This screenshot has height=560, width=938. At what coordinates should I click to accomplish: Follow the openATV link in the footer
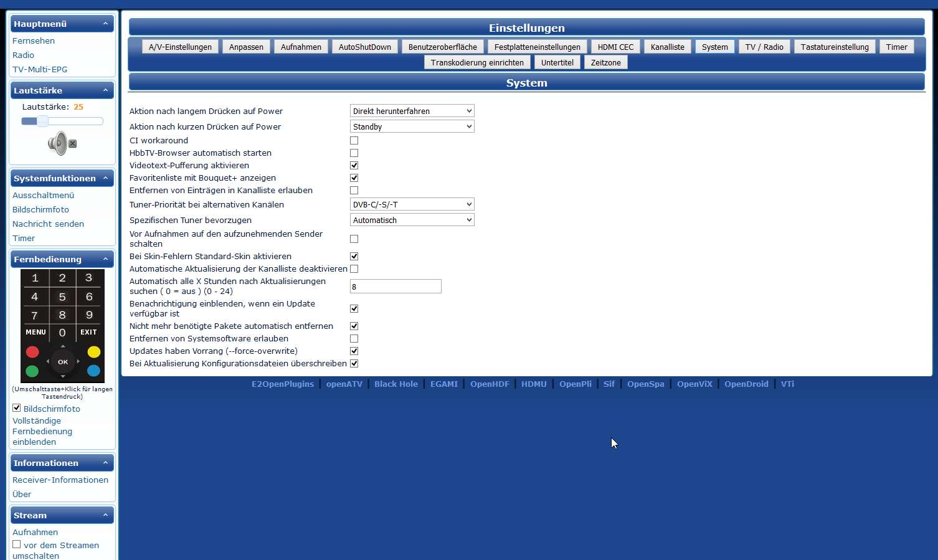pyautogui.click(x=344, y=384)
